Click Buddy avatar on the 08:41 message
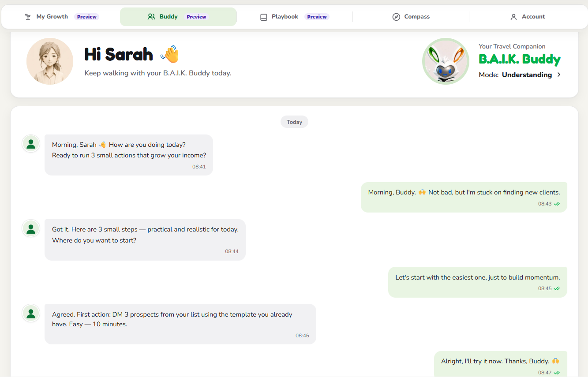This screenshot has width=588, height=377. pos(31,143)
